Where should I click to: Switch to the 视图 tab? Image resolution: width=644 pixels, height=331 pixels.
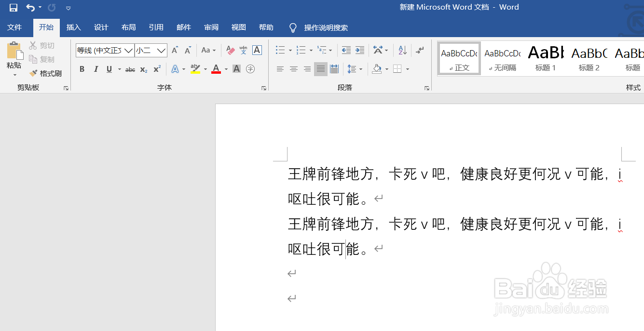tap(239, 27)
